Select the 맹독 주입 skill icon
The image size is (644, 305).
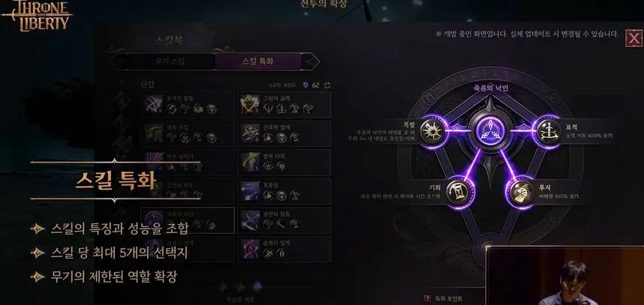pos(154,133)
